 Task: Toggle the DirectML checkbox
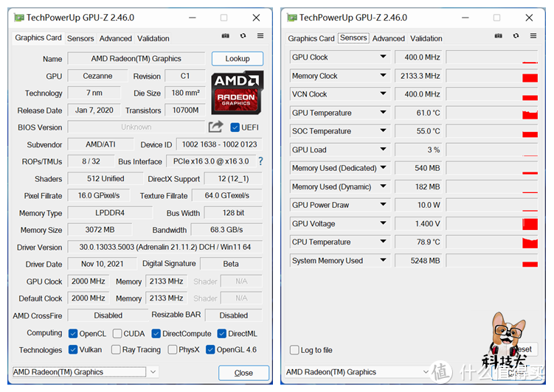(222, 334)
